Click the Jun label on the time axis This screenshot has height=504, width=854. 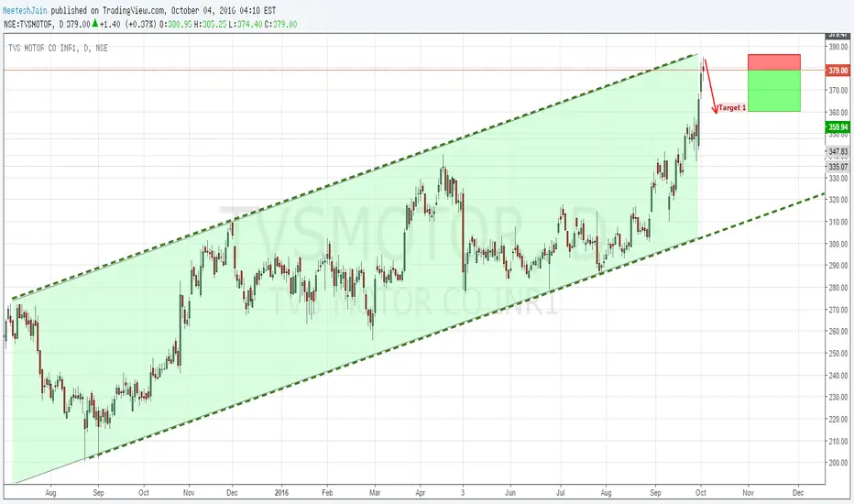(x=511, y=493)
